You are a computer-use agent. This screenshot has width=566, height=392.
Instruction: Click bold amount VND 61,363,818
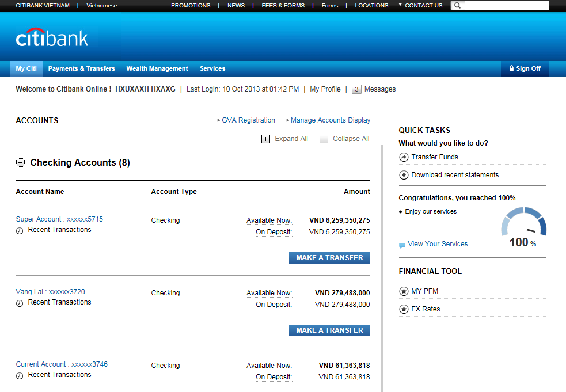coord(344,366)
